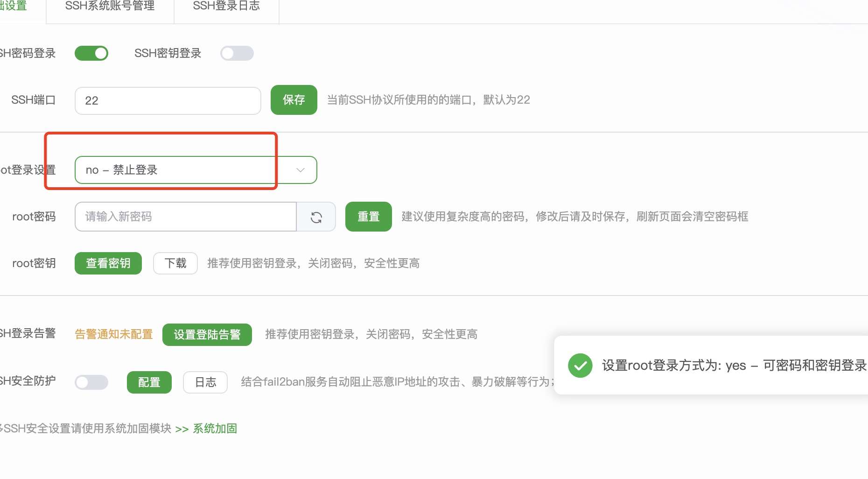Click the 保存 button for SSH port
868x479 pixels.
(294, 100)
